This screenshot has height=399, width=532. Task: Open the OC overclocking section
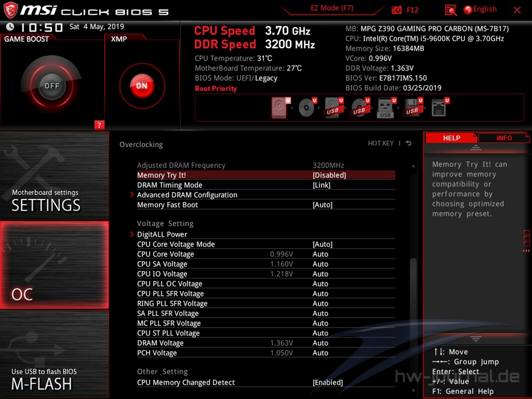(54, 265)
